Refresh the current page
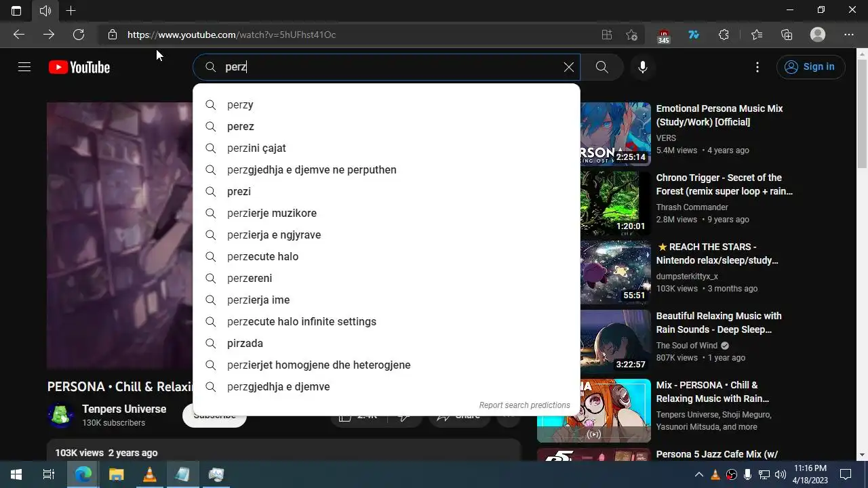Image resolution: width=868 pixels, height=488 pixels. pos(79,35)
